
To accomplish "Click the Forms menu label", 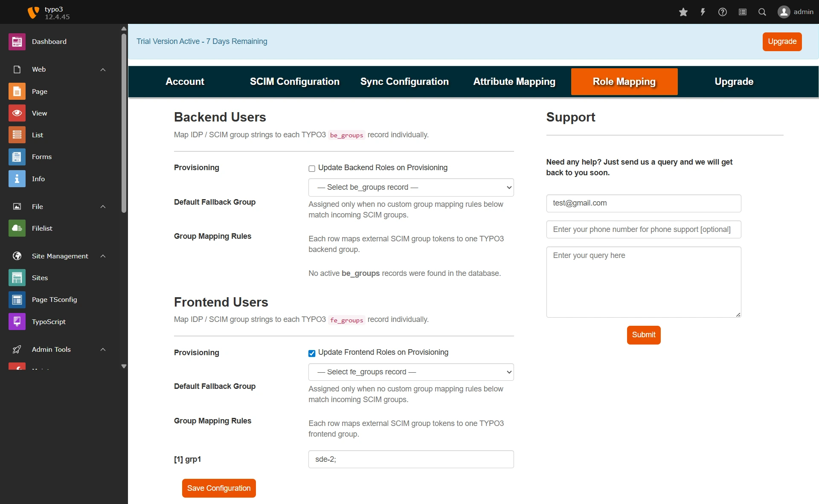I will click(42, 157).
